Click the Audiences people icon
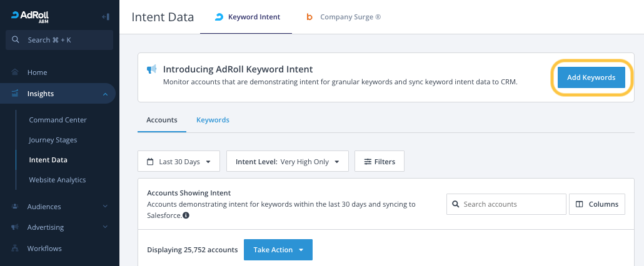 tap(15, 207)
